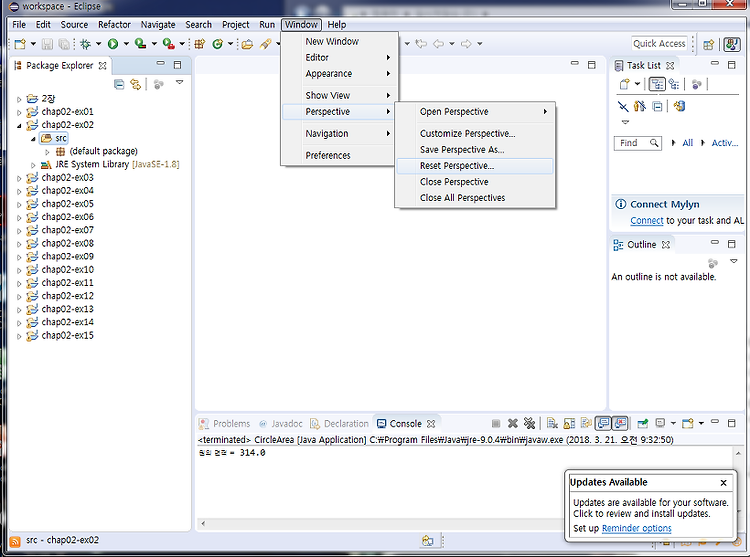Choose Customize Perspective... menu entry

pyautogui.click(x=474, y=133)
